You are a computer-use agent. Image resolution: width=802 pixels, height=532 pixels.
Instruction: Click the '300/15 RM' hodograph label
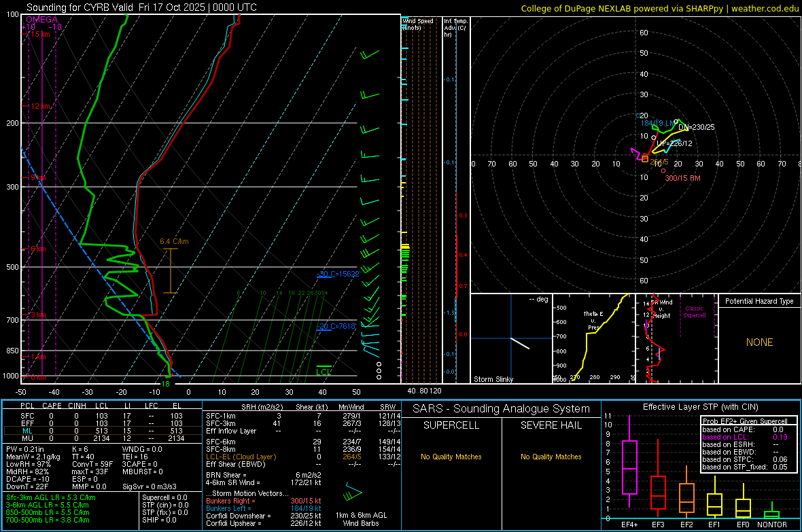(682, 179)
